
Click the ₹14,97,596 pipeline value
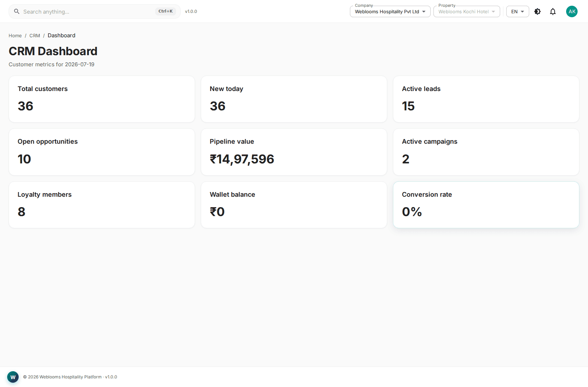[242, 159]
